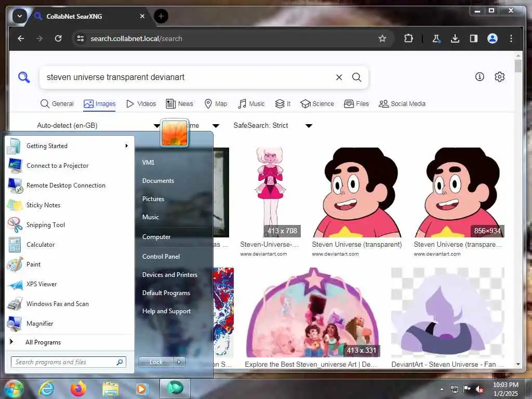Select the Images search tab

100,104
